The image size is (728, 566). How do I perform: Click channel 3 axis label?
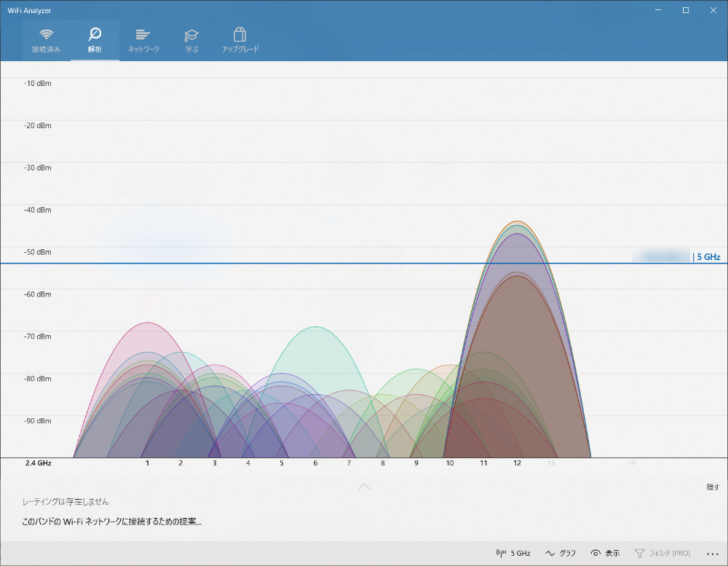tap(215, 463)
